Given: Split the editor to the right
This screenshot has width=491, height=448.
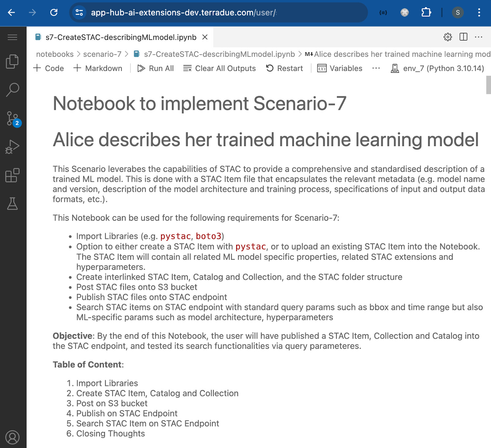Looking at the screenshot, I should point(463,37).
